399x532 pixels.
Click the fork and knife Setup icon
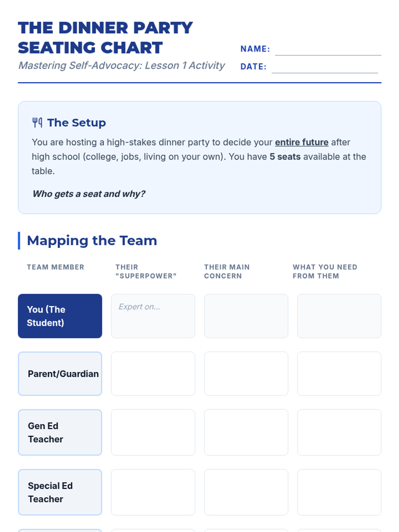[x=37, y=123]
